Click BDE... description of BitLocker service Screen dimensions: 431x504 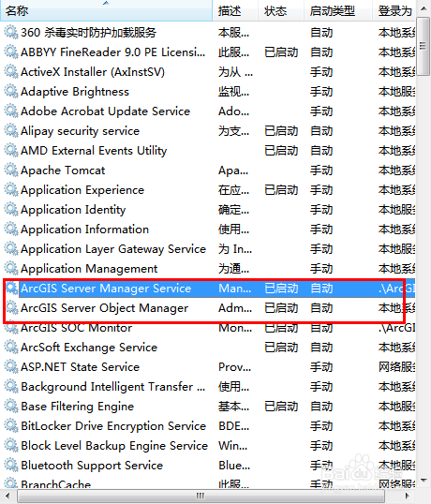[234, 426]
